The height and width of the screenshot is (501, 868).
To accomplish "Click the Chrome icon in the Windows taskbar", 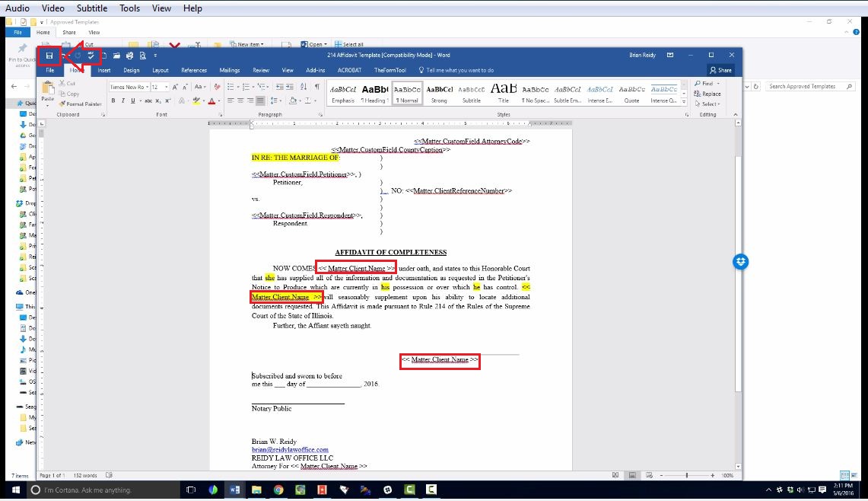I will click(278, 490).
